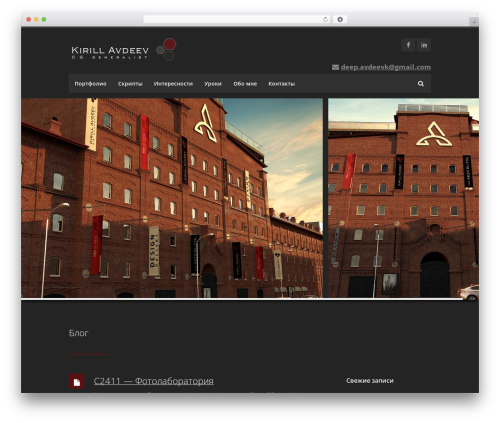Click the red post document icon

coord(76,382)
